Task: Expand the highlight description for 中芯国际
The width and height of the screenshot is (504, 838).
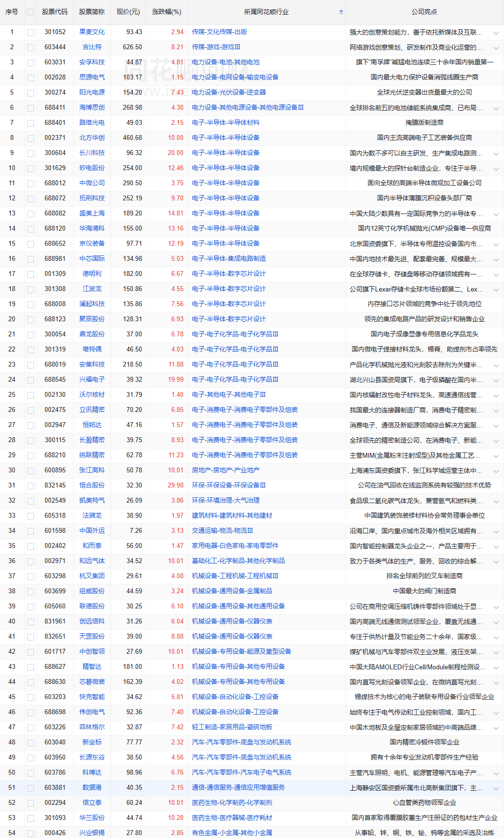Action: pos(496,259)
